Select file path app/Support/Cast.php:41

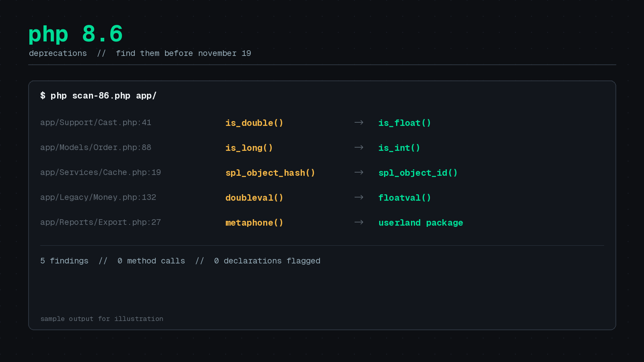96,123
